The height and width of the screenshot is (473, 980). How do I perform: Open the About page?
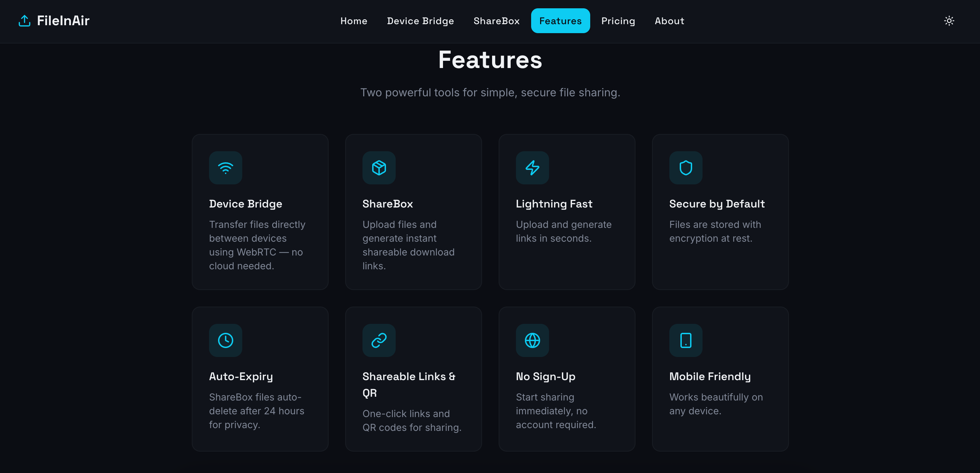pyautogui.click(x=669, y=20)
